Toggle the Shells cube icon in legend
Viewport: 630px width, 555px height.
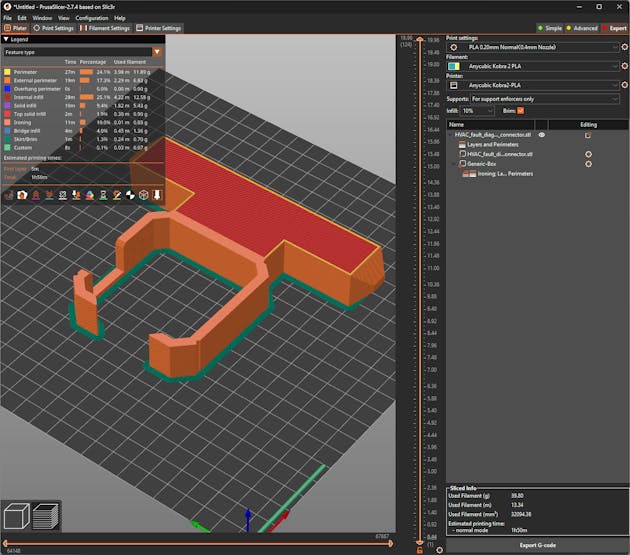click(143, 194)
